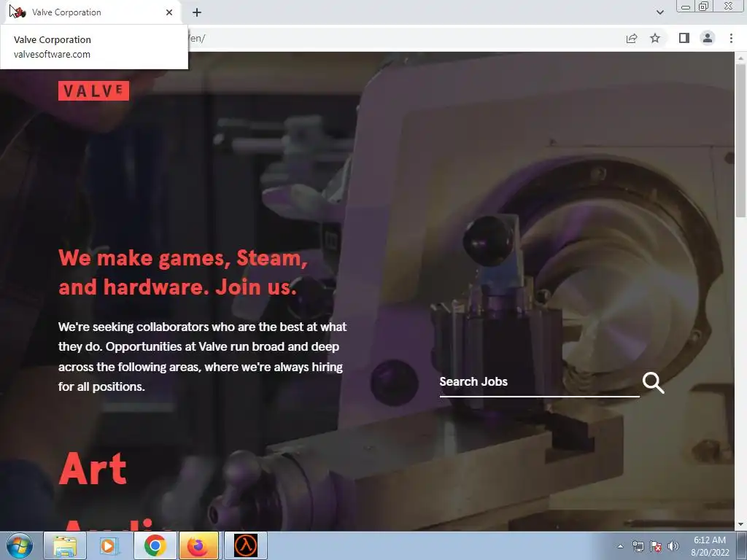Open the Chrome profile menu
This screenshot has width=747, height=560.
(708, 38)
